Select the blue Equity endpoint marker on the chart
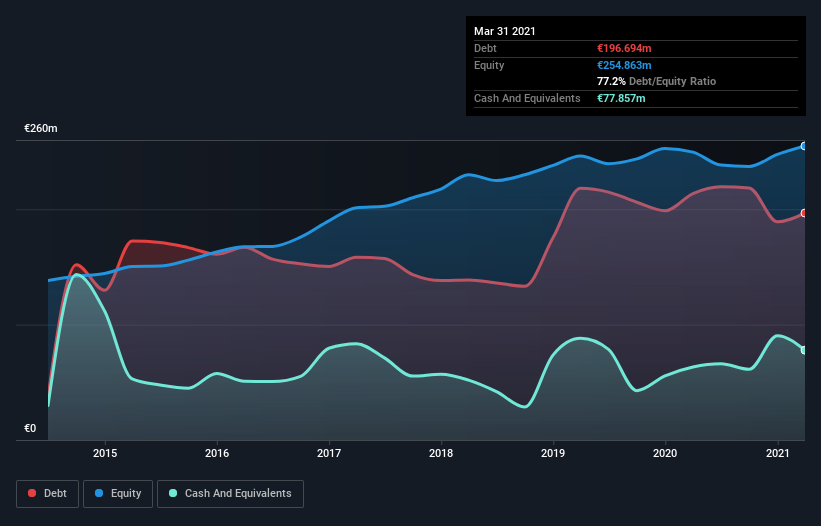This screenshot has height=526, width=821. tap(803, 146)
